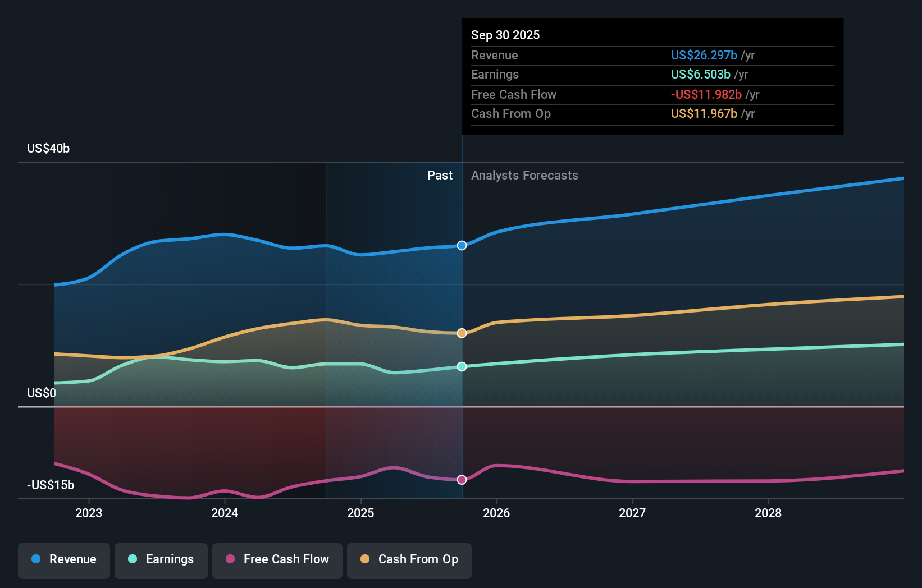Select the Revenue data point at Sep 2025
Screen dimensions: 922x588
[462, 245]
